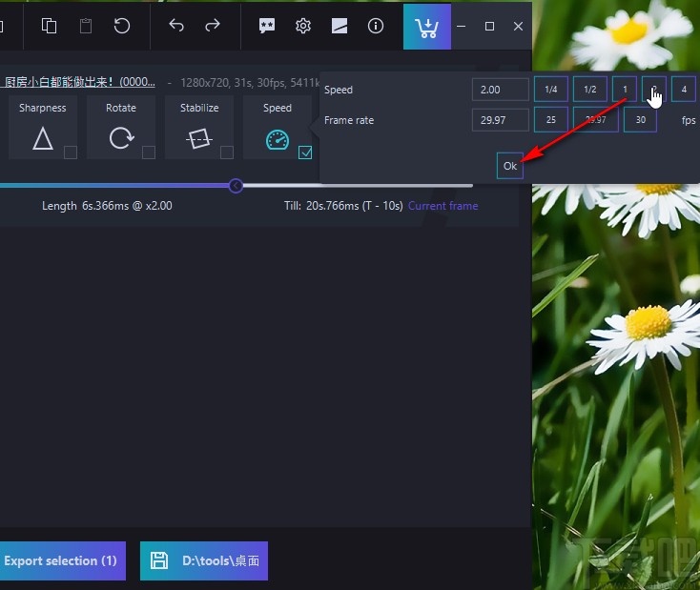
Task: Open settings gear in toolbar
Action: [303, 26]
